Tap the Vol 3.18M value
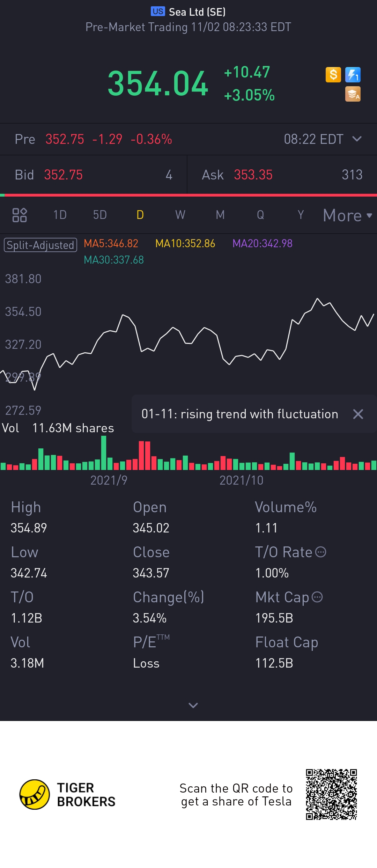Image resolution: width=377 pixels, height=868 pixels. click(27, 663)
